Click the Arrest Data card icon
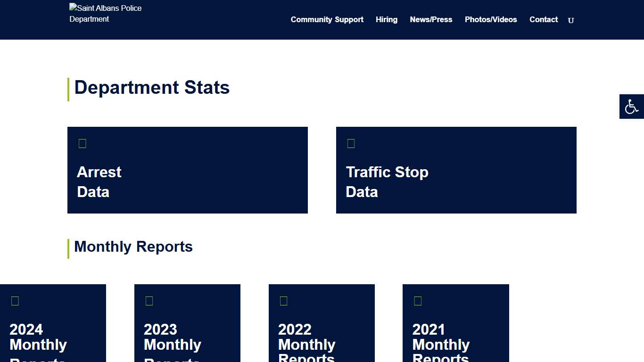 point(83,143)
